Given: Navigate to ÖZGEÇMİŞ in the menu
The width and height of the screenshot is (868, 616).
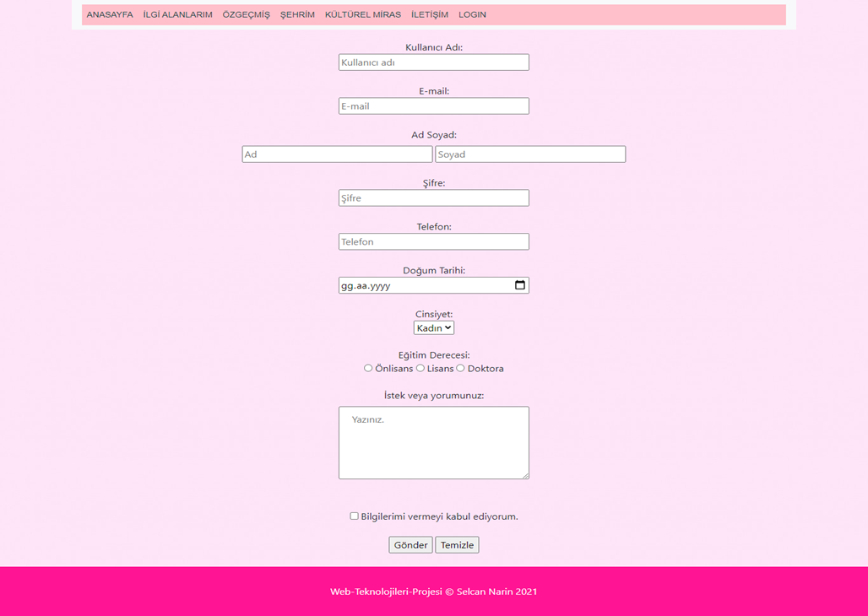Looking at the screenshot, I should click(246, 14).
